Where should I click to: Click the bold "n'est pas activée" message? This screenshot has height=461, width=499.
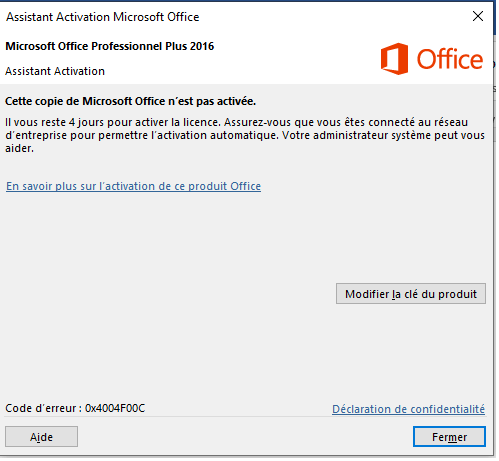coord(212,101)
